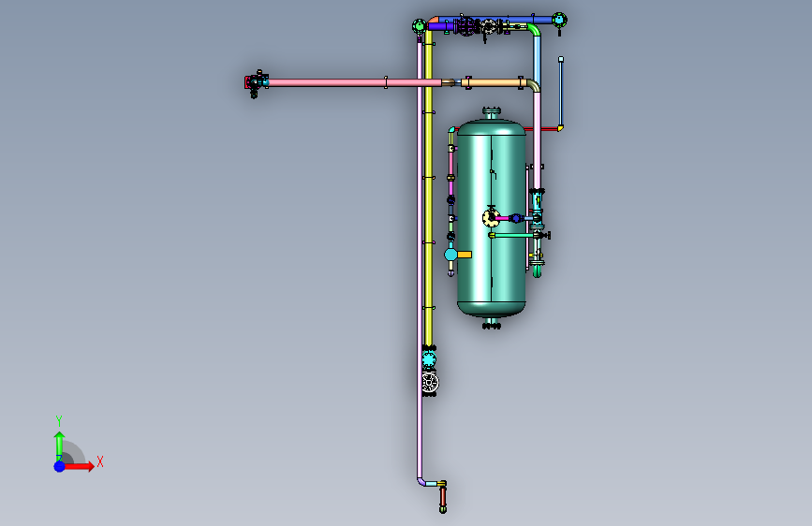Viewport: 812px width, 526px height.
Task: Click the blue Z axis dot on the triad
Action: pyautogui.click(x=60, y=466)
